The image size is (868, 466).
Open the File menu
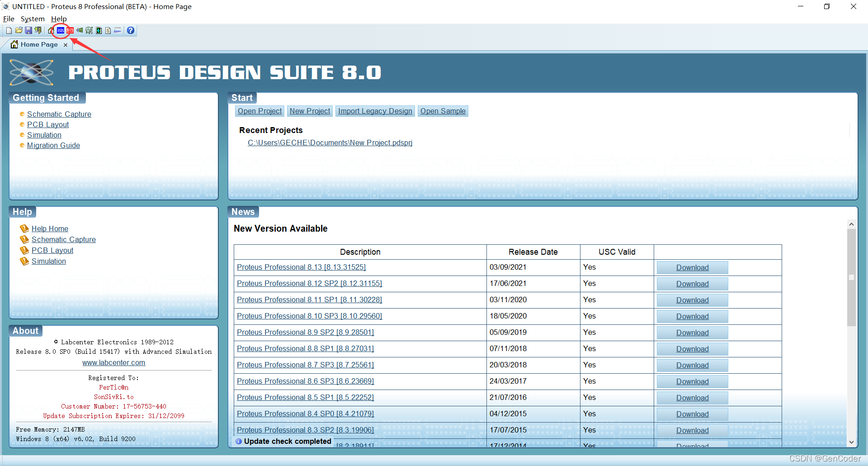tap(9, 19)
